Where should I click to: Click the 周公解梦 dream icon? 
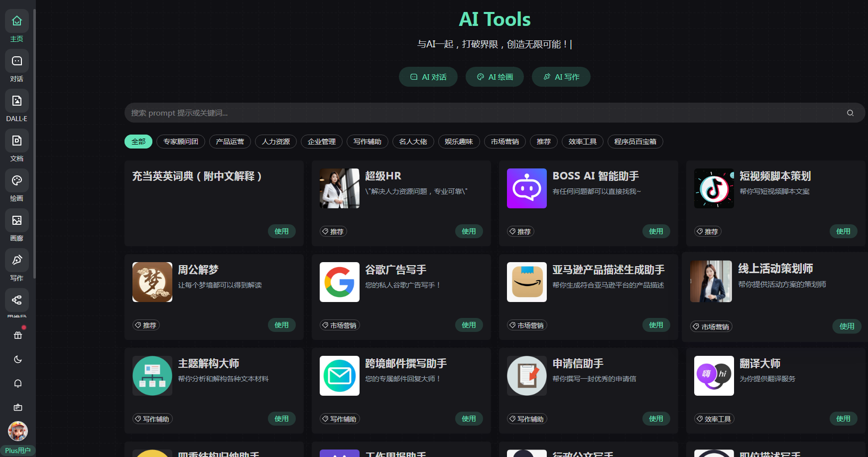pyautogui.click(x=152, y=282)
